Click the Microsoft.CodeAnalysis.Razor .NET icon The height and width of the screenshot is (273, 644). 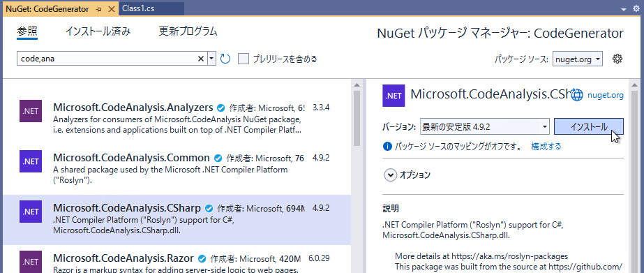tap(31, 262)
